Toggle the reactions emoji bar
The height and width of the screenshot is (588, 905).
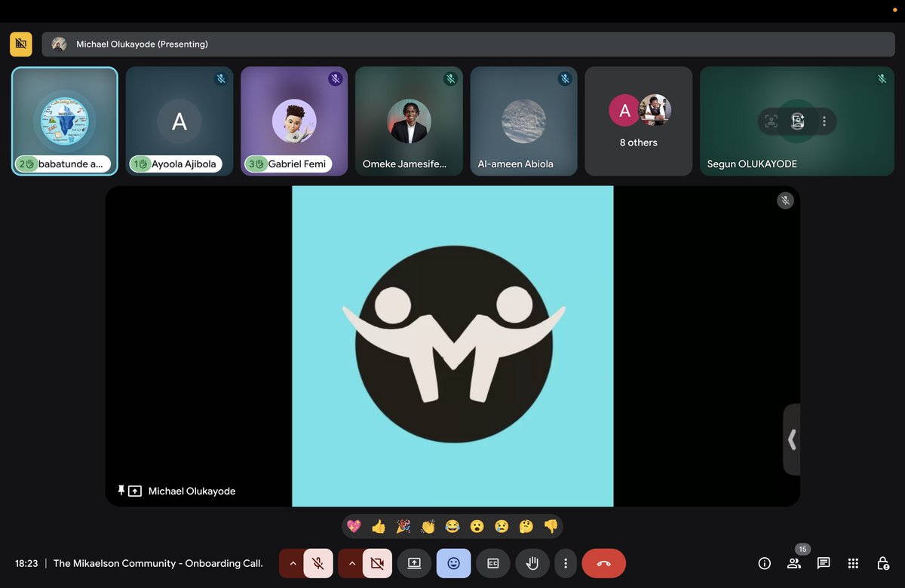[x=453, y=563]
